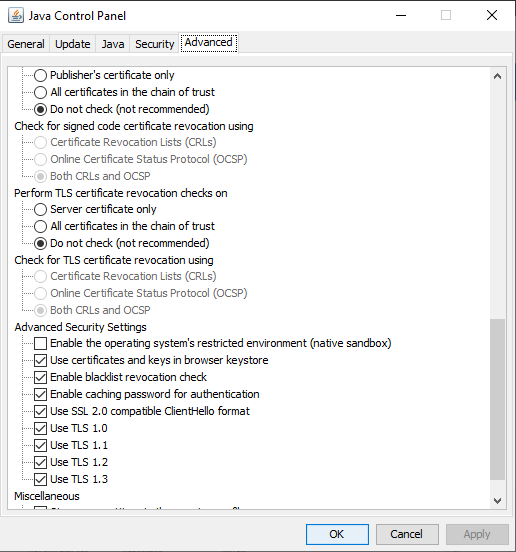Screen dimensions: 516x552
Task: Click the Java coffee cup title icon
Action: coord(16,15)
